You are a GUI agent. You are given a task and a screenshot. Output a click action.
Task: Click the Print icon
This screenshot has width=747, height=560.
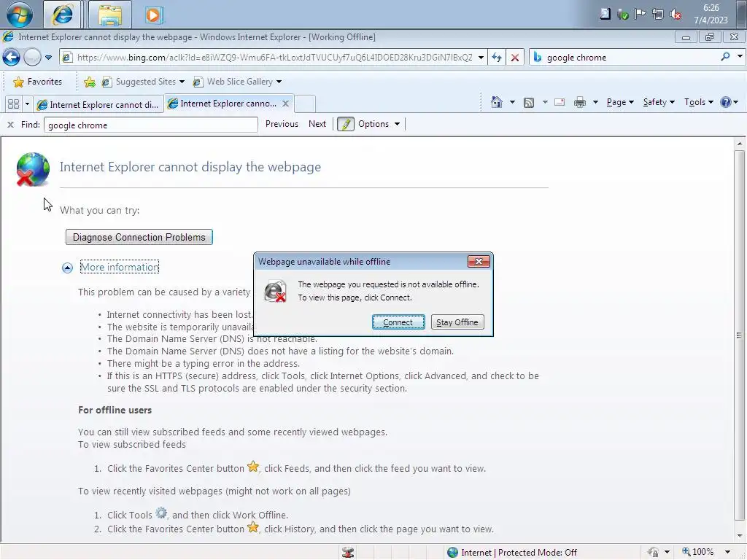click(580, 102)
